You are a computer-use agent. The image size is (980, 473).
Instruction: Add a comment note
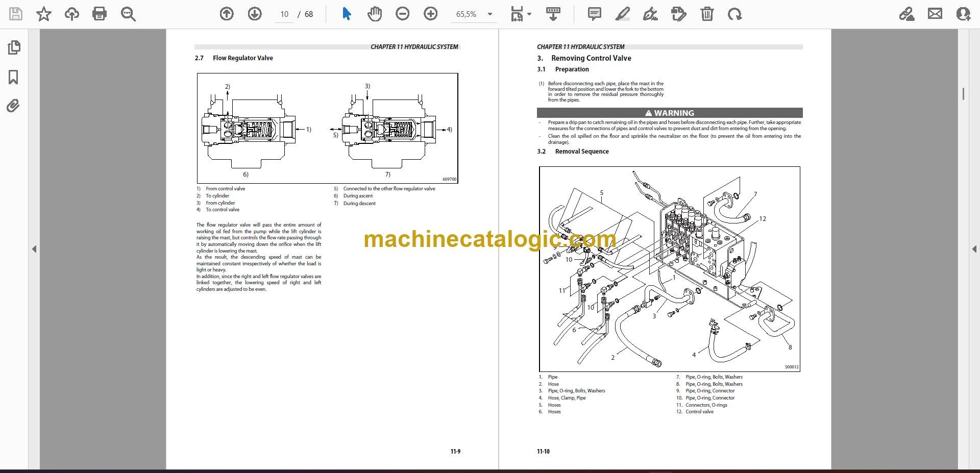pos(594,14)
